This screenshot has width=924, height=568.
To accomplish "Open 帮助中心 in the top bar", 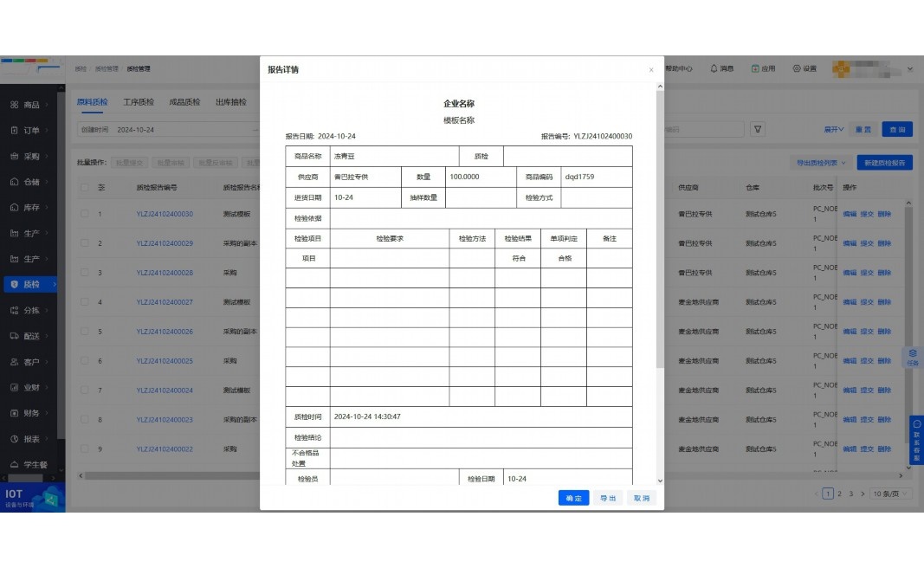I will [679, 68].
